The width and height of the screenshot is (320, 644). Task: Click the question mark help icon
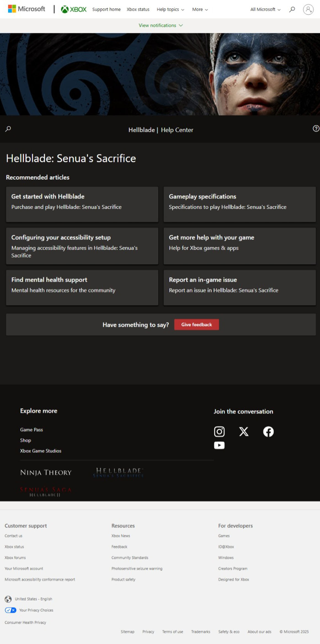point(316,129)
